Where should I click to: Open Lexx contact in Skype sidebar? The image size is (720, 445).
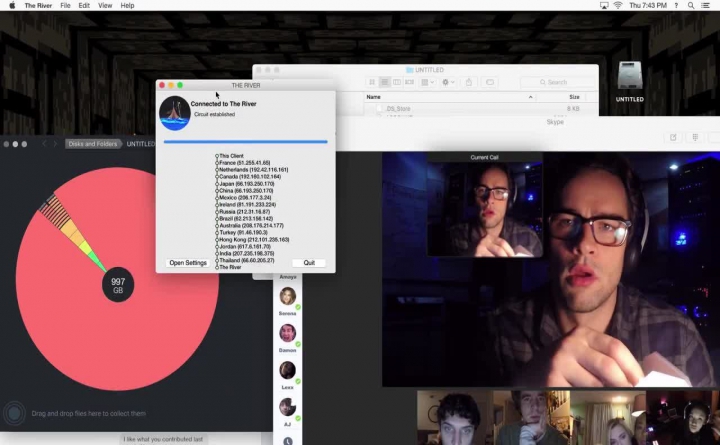[288, 374]
